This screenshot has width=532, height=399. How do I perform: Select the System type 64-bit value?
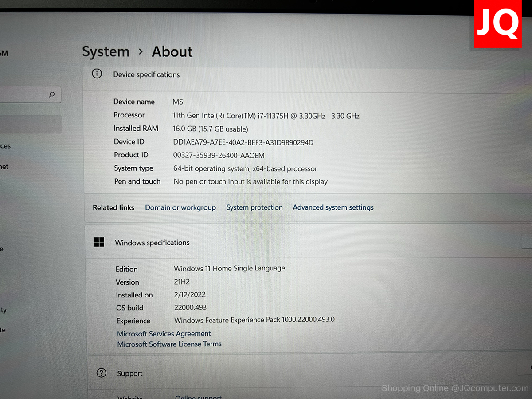click(246, 169)
